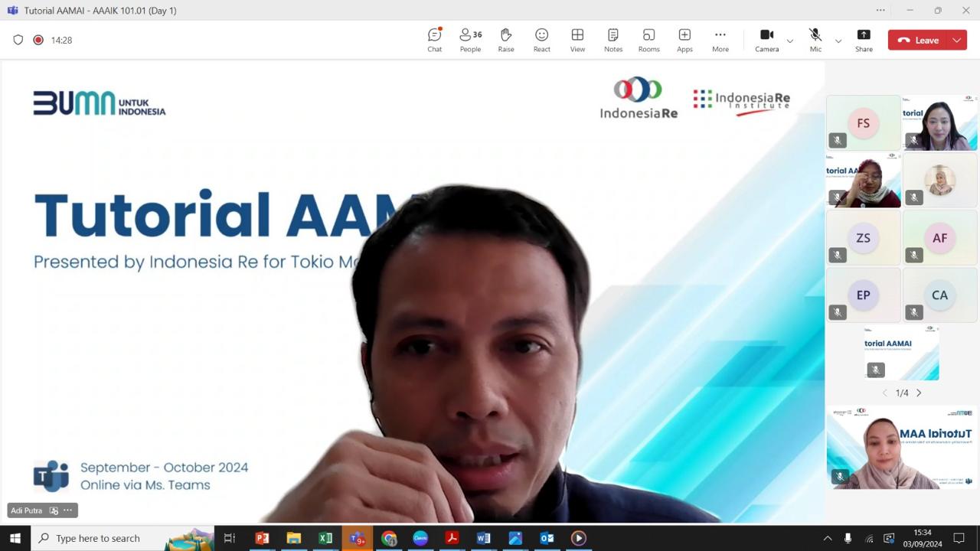
Task: Open Outlook from the taskbar
Action: pyautogui.click(x=547, y=538)
